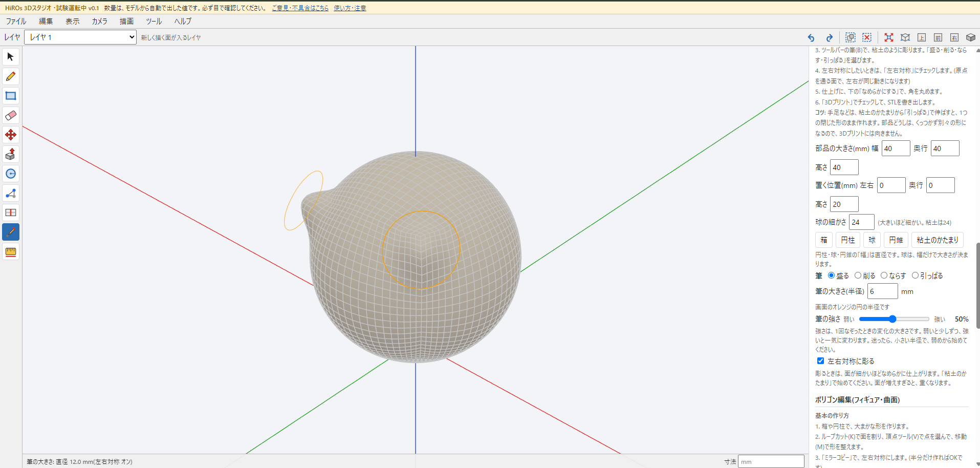Screen dimensions: 980x468
Task: Select the red four-arrow move tool
Action: tap(11, 135)
